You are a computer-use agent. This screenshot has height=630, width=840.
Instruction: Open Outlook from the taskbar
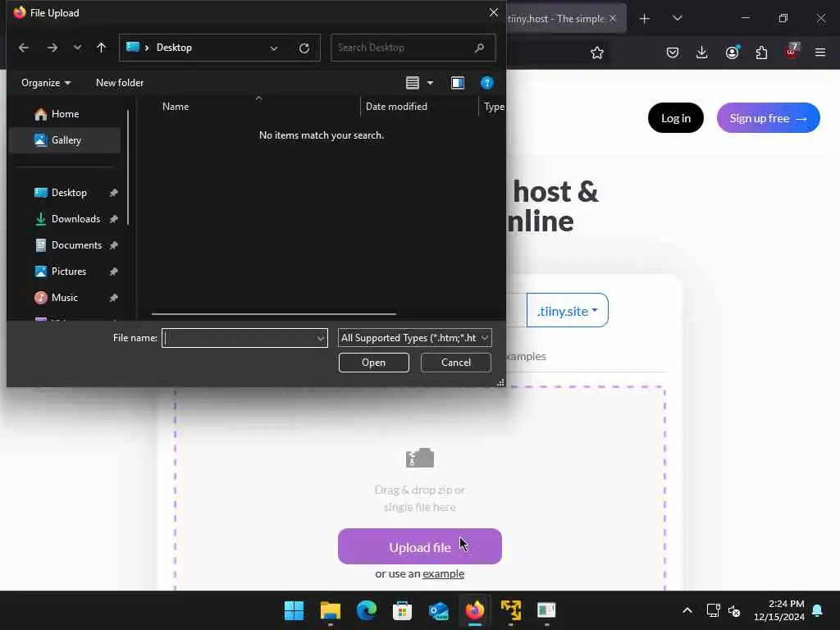point(439,610)
